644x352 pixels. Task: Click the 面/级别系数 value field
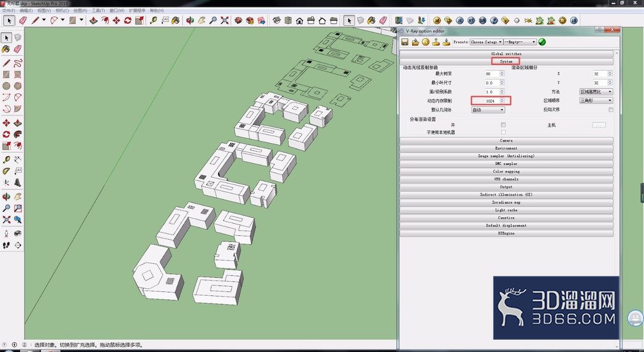(491, 92)
